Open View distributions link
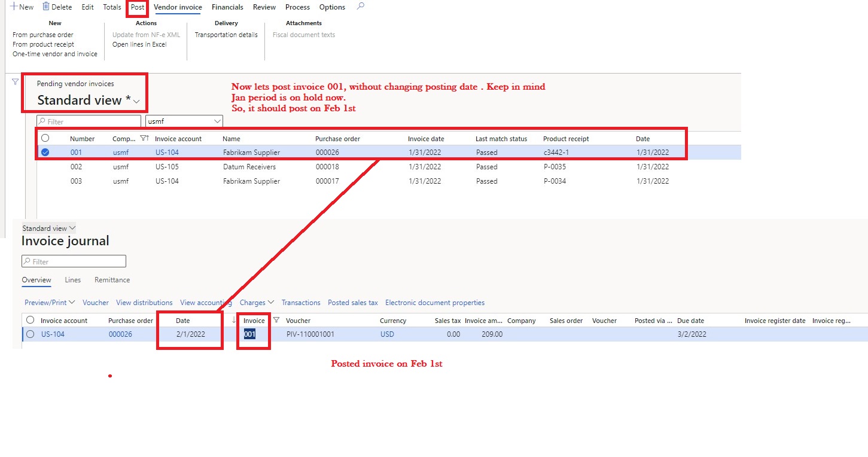 [x=144, y=302]
